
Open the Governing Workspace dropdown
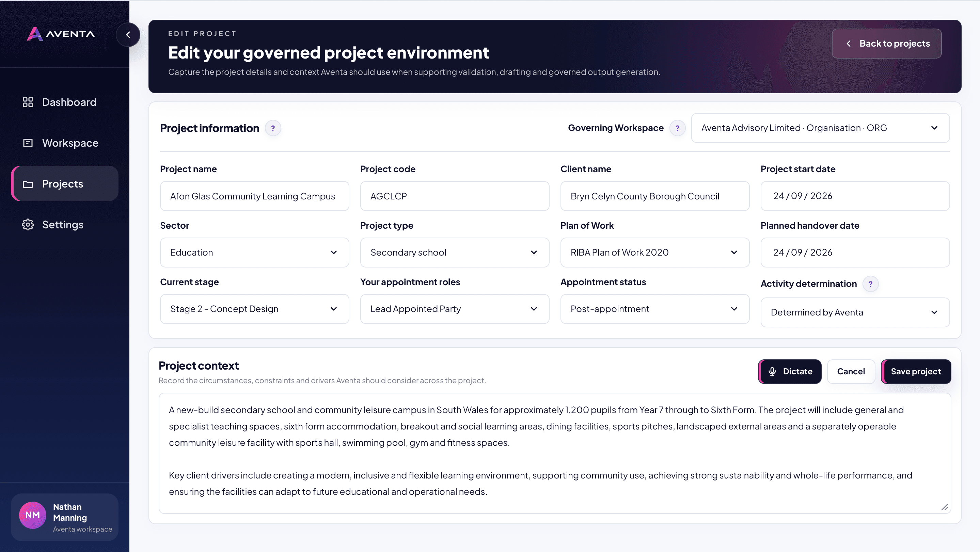pyautogui.click(x=820, y=128)
